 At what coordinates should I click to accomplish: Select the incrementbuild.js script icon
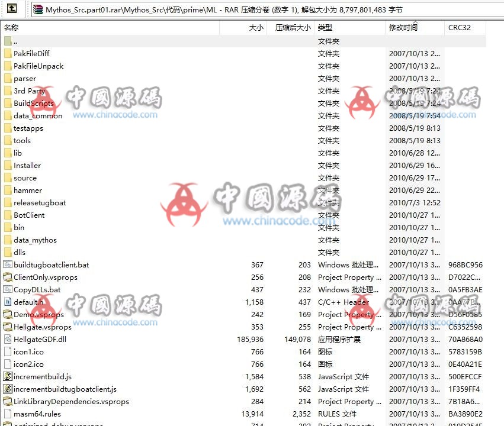(x=8, y=377)
